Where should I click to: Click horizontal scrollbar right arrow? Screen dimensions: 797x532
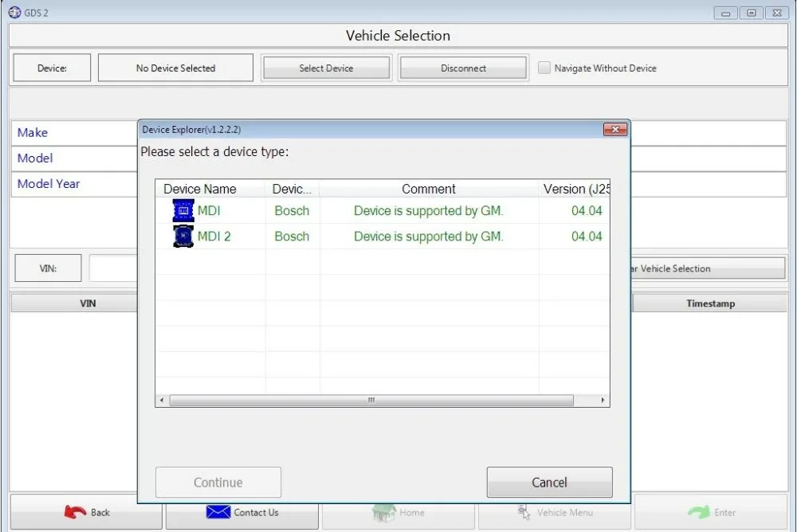(603, 400)
